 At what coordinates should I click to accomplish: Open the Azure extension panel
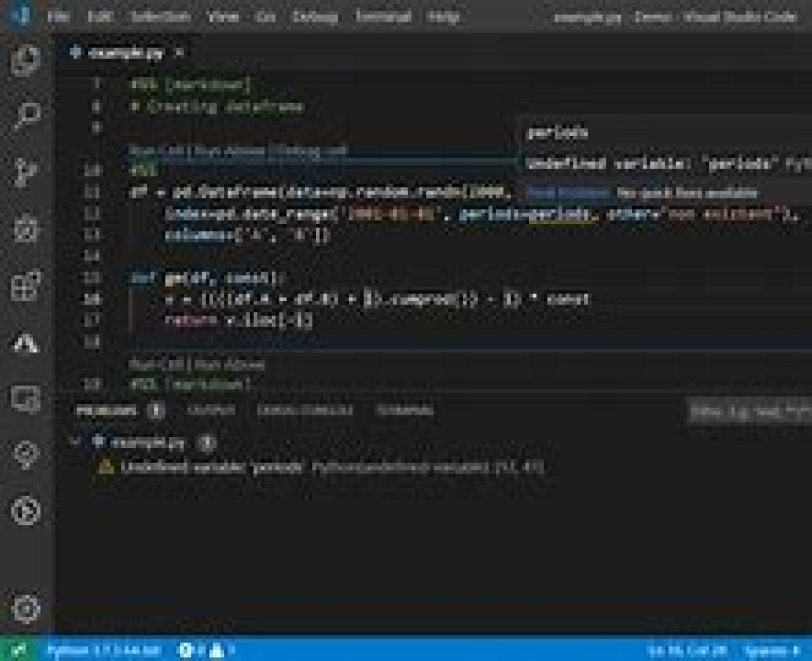[x=26, y=344]
